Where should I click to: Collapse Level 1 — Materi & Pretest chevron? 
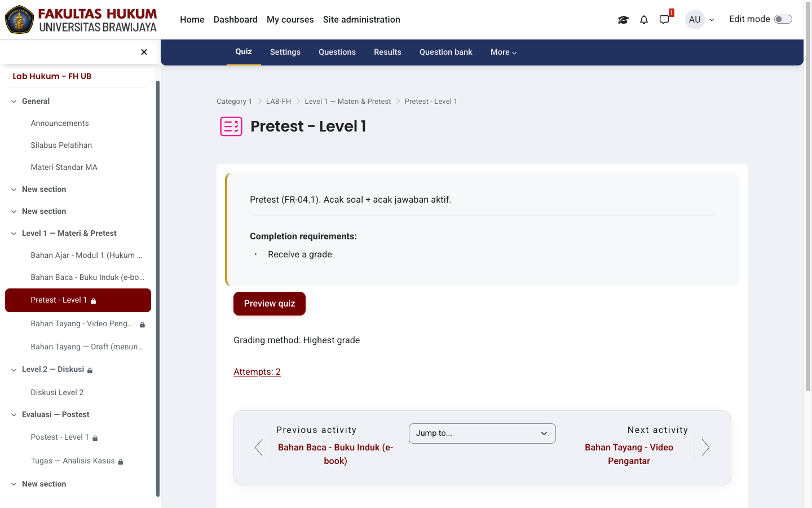tap(14, 234)
